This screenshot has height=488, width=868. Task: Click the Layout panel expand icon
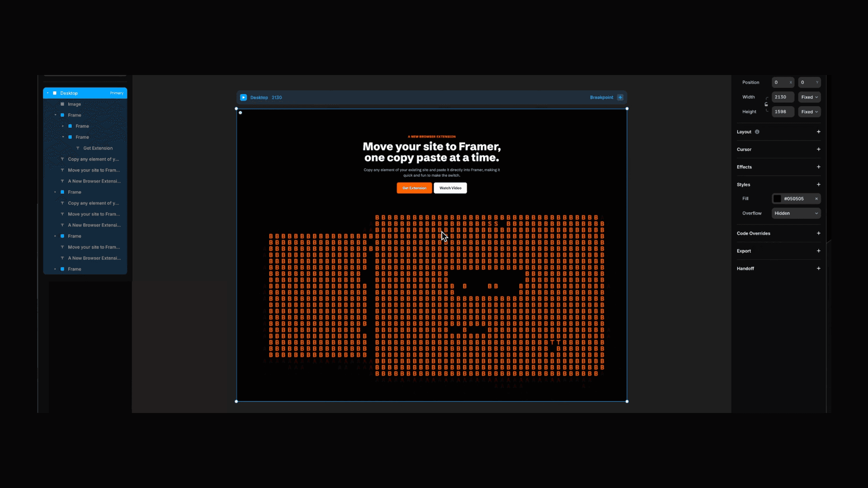click(x=819, y=131)
